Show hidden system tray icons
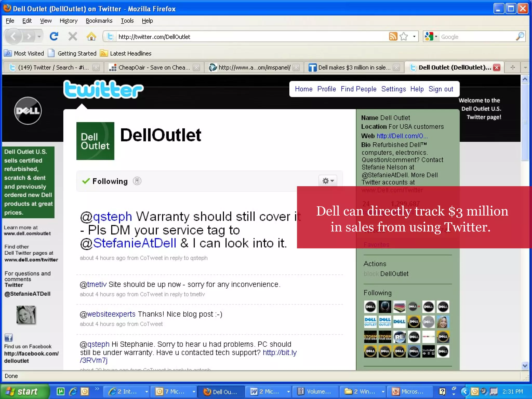Image resolution: width=532 pixels, height=399 pixels. click(x=465, y=391)
